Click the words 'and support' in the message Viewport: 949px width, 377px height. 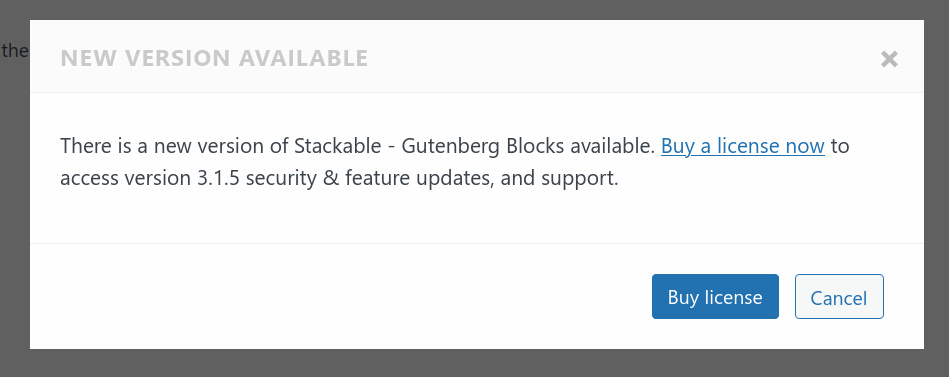coord(559,179)
